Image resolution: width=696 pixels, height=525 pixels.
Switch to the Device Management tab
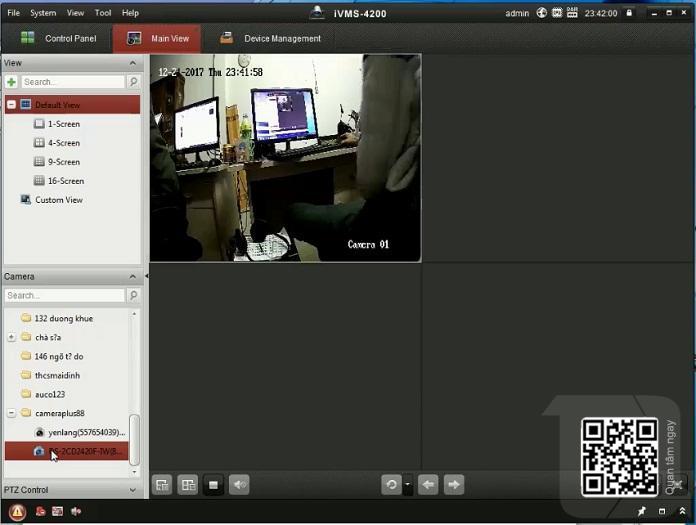point(270,39)
